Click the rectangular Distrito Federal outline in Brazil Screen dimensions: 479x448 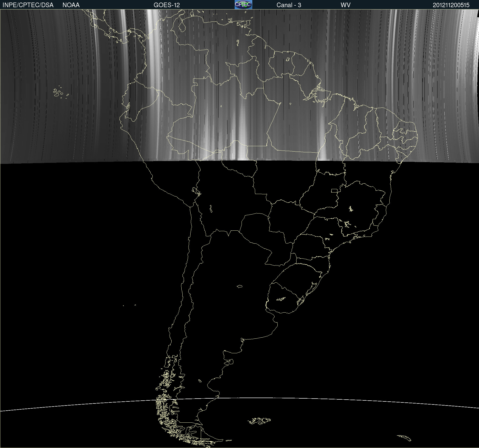click(x=334, y=190)
